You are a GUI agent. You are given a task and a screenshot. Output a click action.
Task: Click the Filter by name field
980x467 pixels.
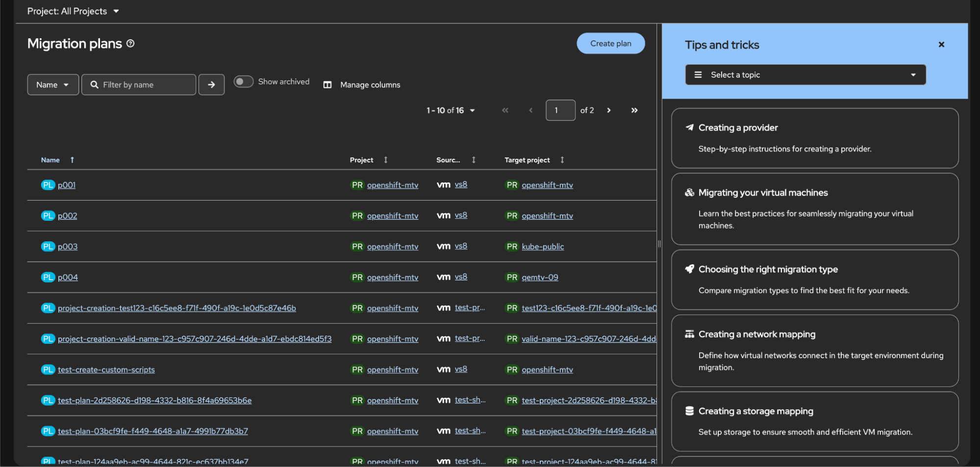(145, 85)
